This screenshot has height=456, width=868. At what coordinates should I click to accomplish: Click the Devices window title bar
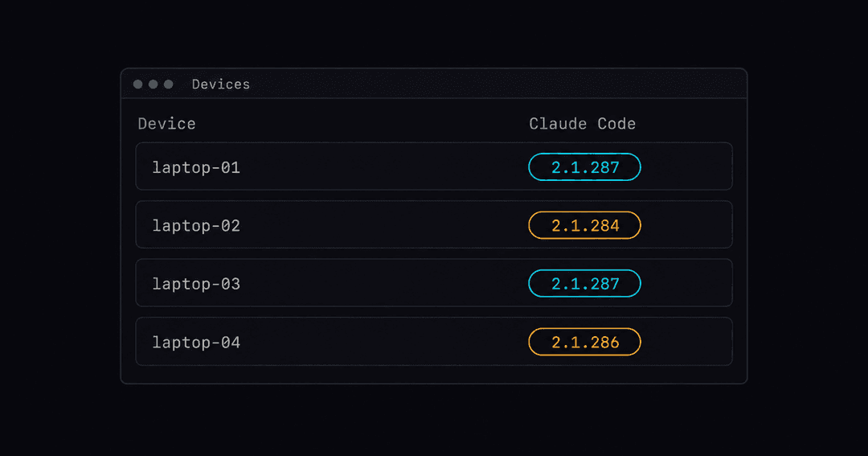tap(434, 84)
